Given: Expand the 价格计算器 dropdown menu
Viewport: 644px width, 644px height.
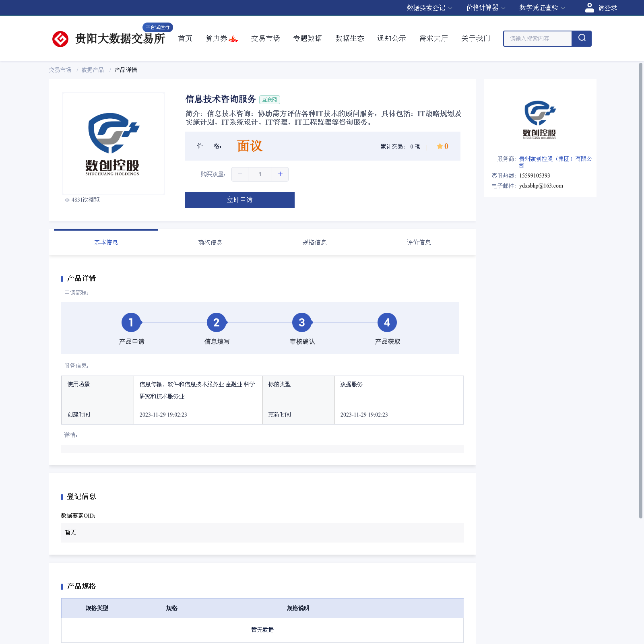Looking at the screenshot, I should (x=485, y=8).
